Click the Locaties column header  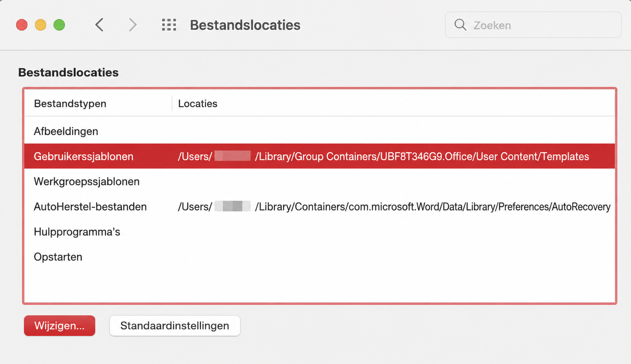click(394, 104)
